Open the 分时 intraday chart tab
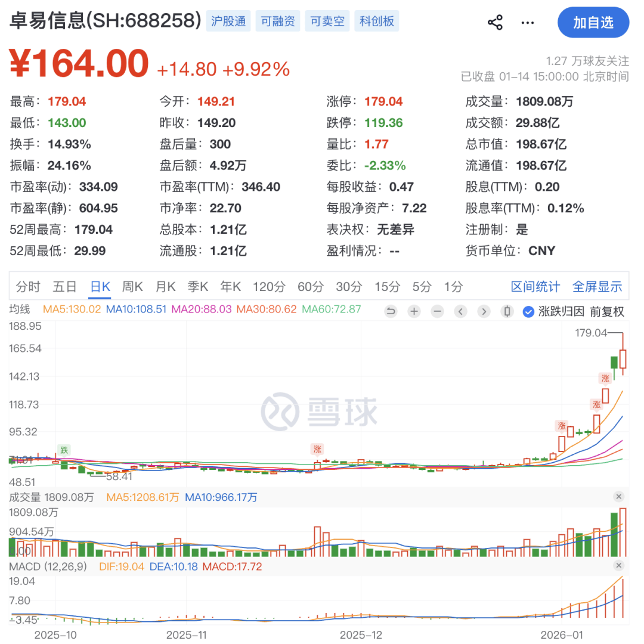 [x=27, y=287]
